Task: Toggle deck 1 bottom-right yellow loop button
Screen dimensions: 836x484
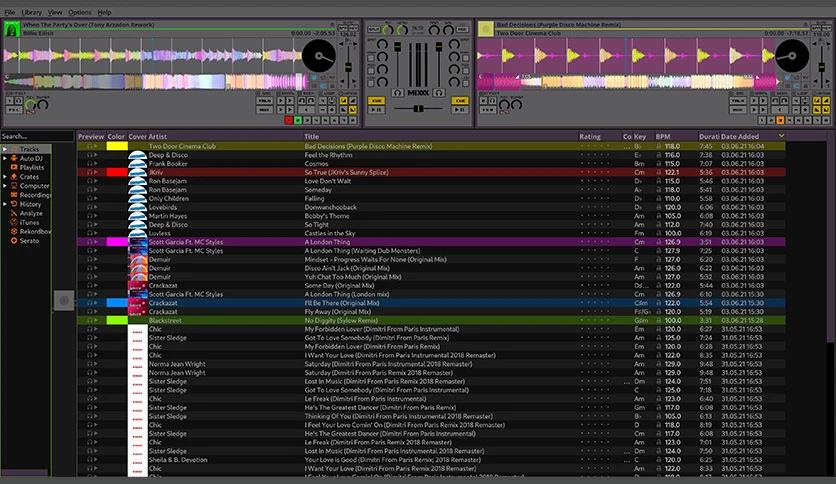Action: [352, 110]
